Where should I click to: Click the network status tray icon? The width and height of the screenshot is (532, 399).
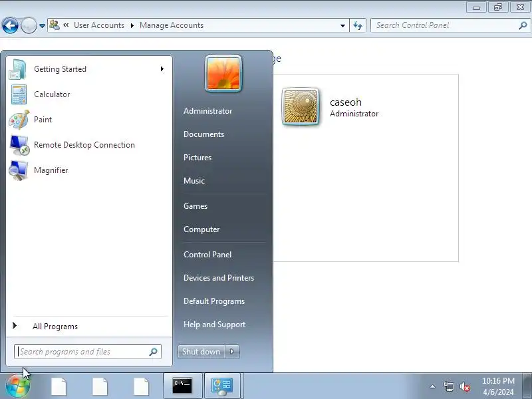(448, 386)
